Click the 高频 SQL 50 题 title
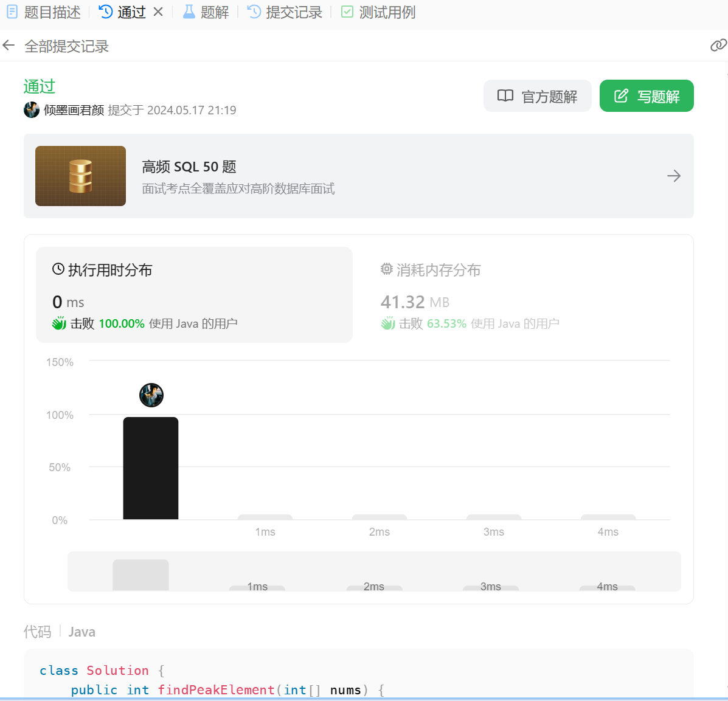This screenshot has width=728, height=701. point(189,167)
